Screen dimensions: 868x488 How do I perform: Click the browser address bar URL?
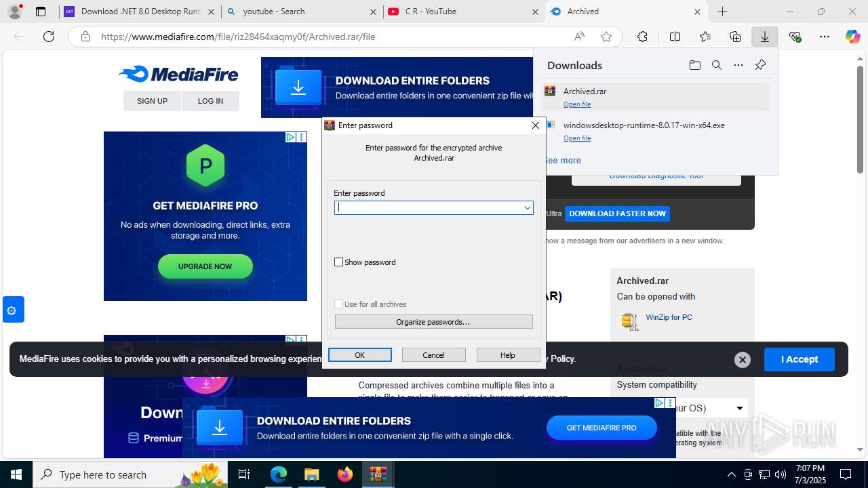[x=238, y=37]
